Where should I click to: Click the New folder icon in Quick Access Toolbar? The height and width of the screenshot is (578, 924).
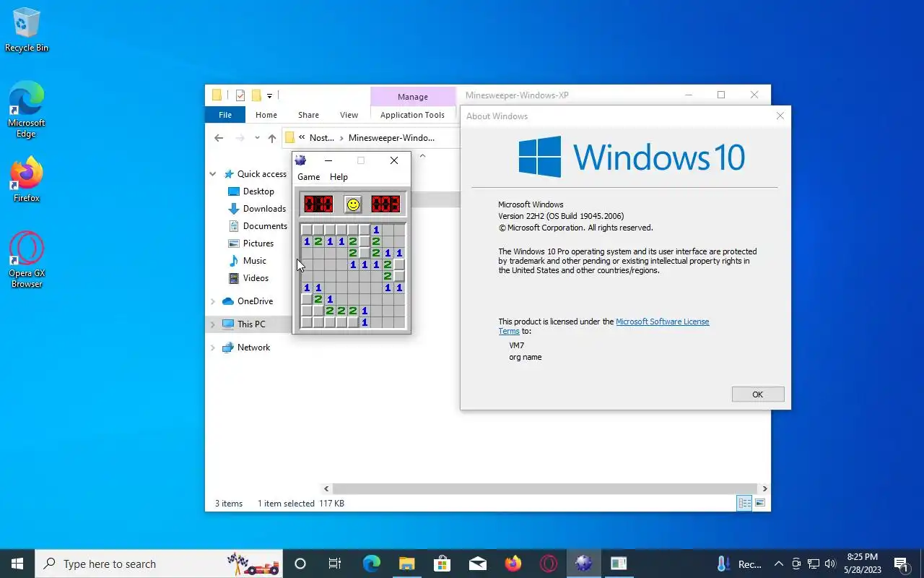point(256,95)
